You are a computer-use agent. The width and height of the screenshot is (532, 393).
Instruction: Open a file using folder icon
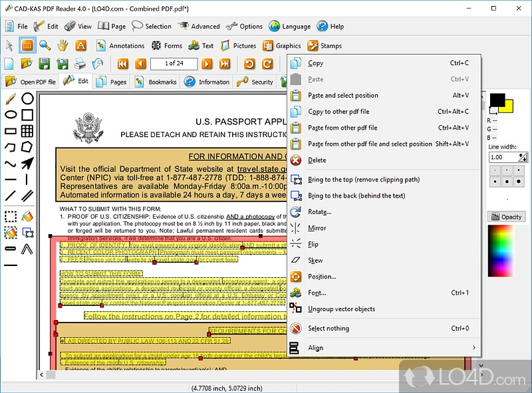click(27, 64)
